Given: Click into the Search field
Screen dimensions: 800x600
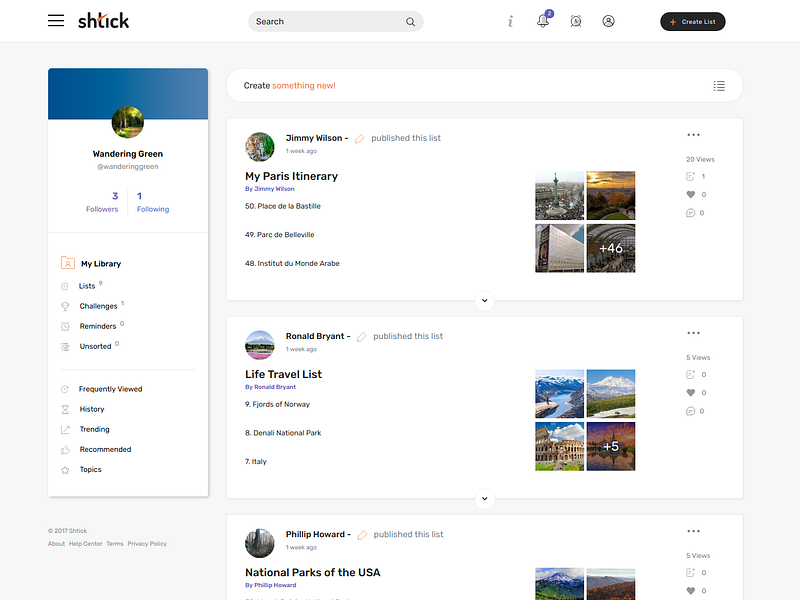Looking at the screenshot, I should click(x=335, y=21).
